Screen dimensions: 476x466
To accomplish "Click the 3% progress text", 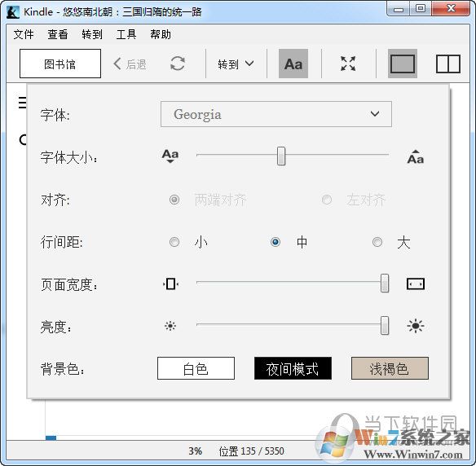I will tap(195, 451).
